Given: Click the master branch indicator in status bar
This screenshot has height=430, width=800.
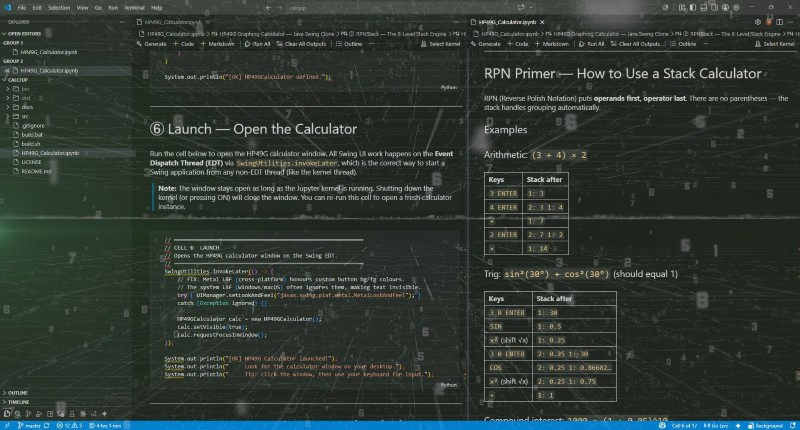Looking at the screenshot, I should 30,425.
